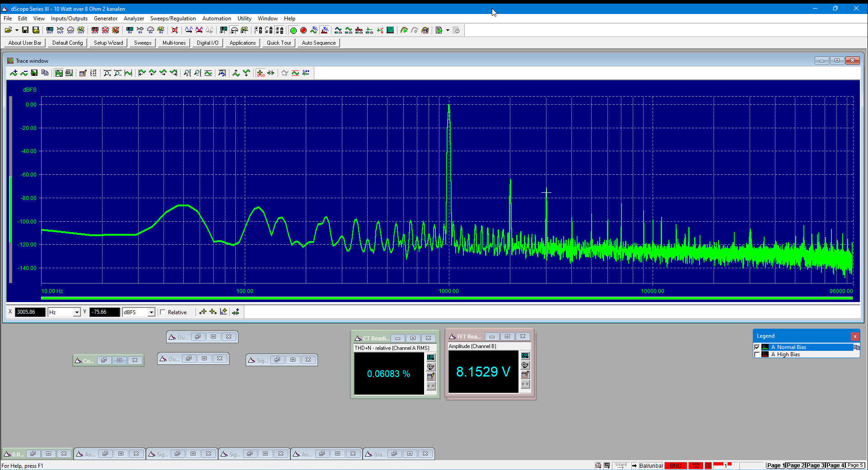Image resolution: width=868 pixels, height=470 pixels.
Task: Click the copy trace icon in Trace toolbar
Action: 45,73
